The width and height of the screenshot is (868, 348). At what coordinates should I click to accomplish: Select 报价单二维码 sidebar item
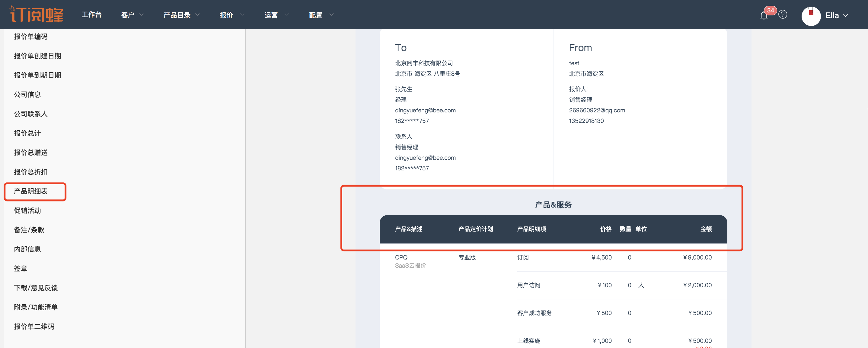point(34,327)
